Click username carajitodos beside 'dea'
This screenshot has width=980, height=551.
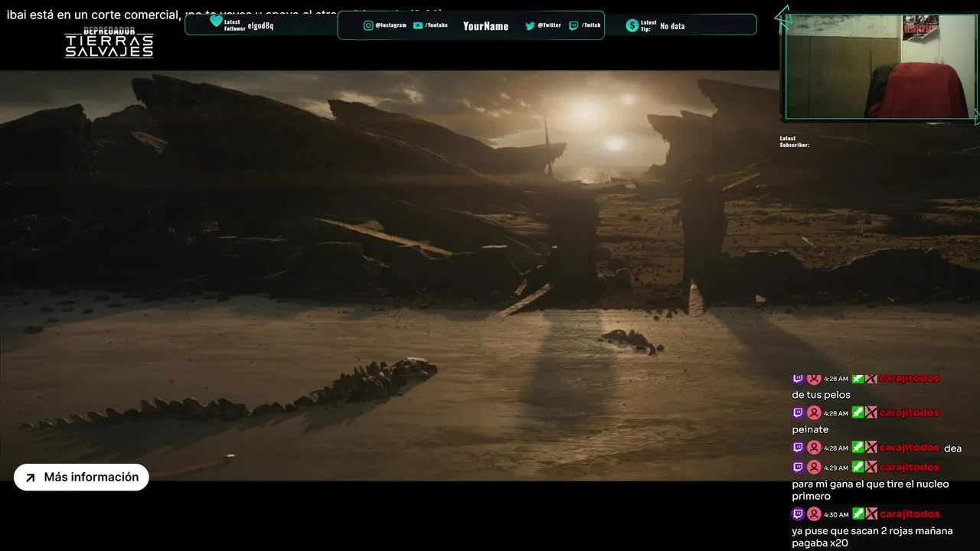click(910, 448)
